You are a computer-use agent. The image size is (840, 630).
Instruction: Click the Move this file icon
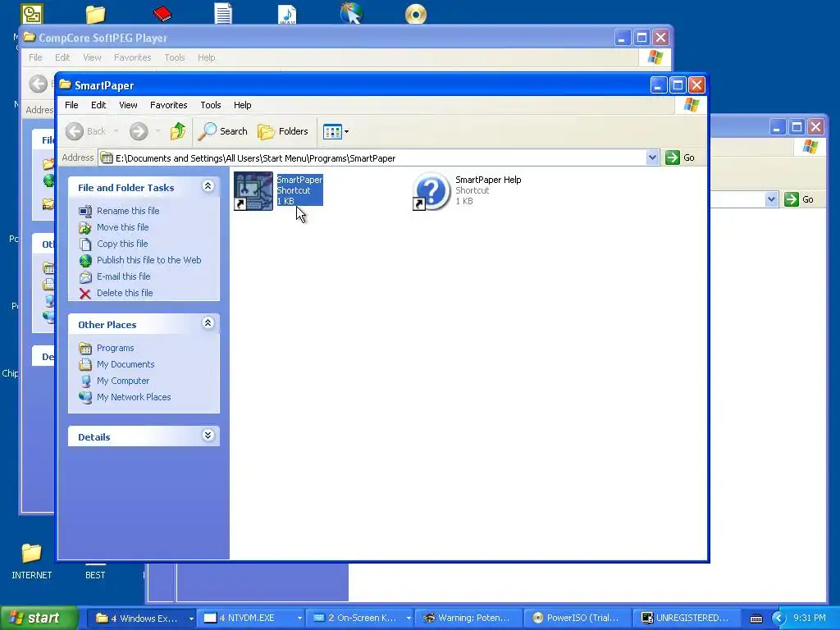85,228
